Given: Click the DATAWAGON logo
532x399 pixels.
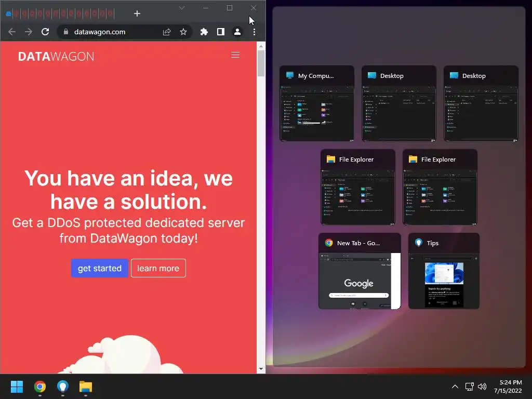Looking at the screenshot, I should (56, 56).
